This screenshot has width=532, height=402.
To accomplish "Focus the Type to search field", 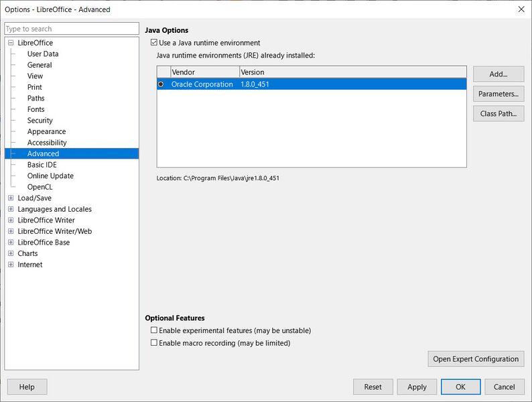I will 72,29.
